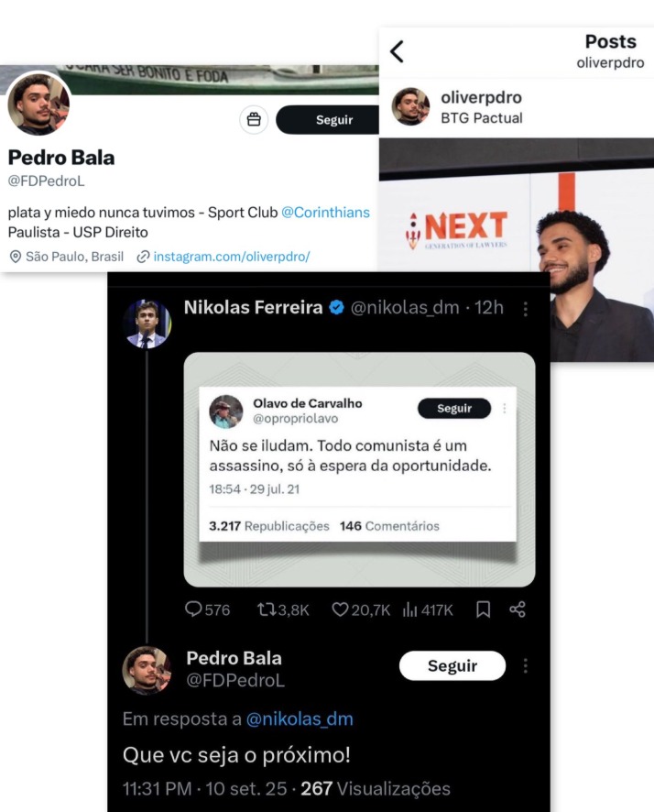Open the gift subscription icon beside Seguir
The width and height of the screenshot is (654, 812).
(x=254, y=120)
